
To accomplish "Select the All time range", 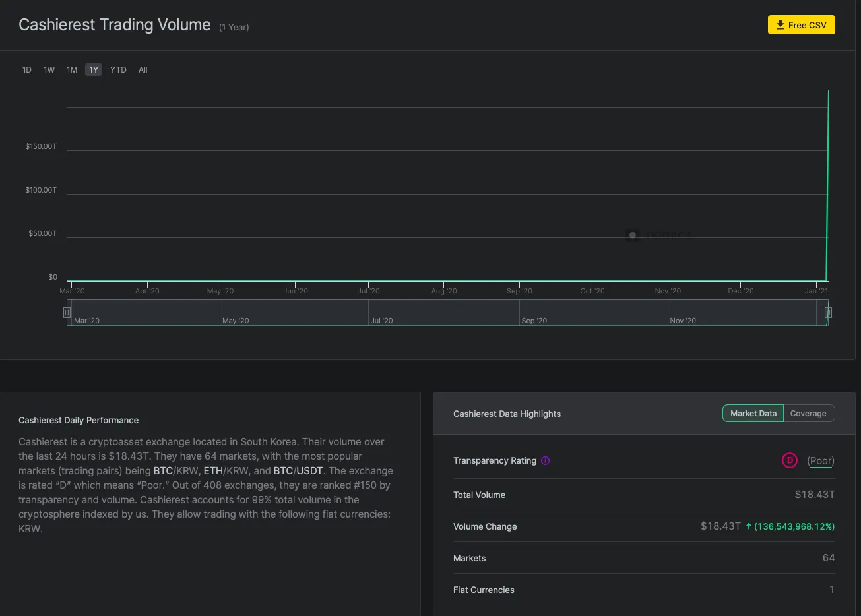I will point(143,70).
